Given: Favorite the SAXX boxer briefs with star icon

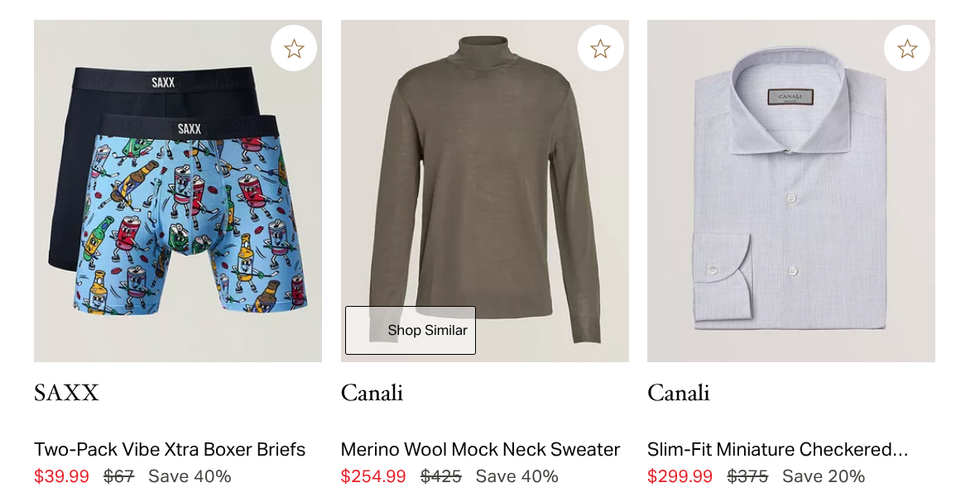Looking at the screenshot, I should pyautogui.click(x=294, y=48).
